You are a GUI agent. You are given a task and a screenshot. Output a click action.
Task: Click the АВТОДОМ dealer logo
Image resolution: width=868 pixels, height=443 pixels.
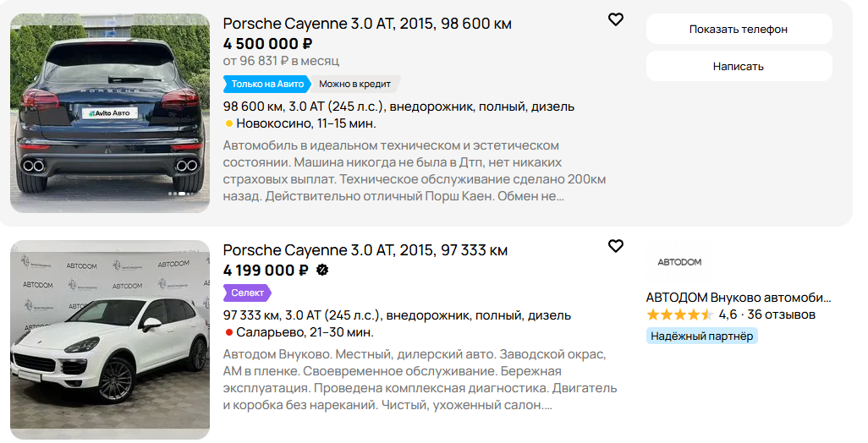(x=679, y=262)
